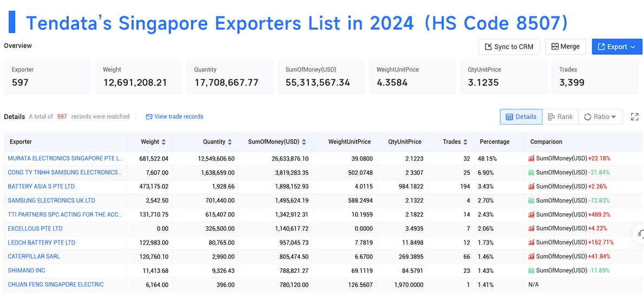Sort table by Quantity column arrows

point(229,142)
